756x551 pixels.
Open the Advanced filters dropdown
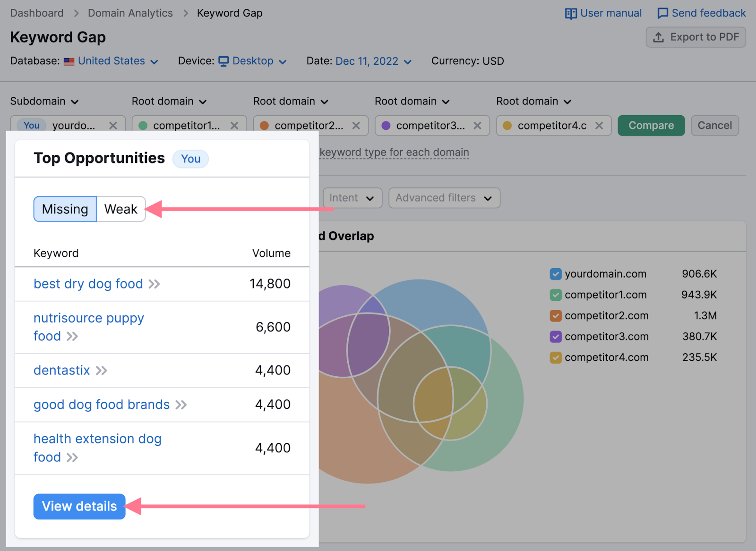pos(443,198)
